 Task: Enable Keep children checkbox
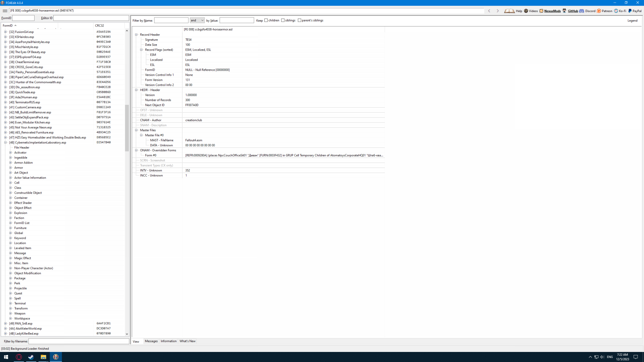pyautogui.click(x=266, y=20)
